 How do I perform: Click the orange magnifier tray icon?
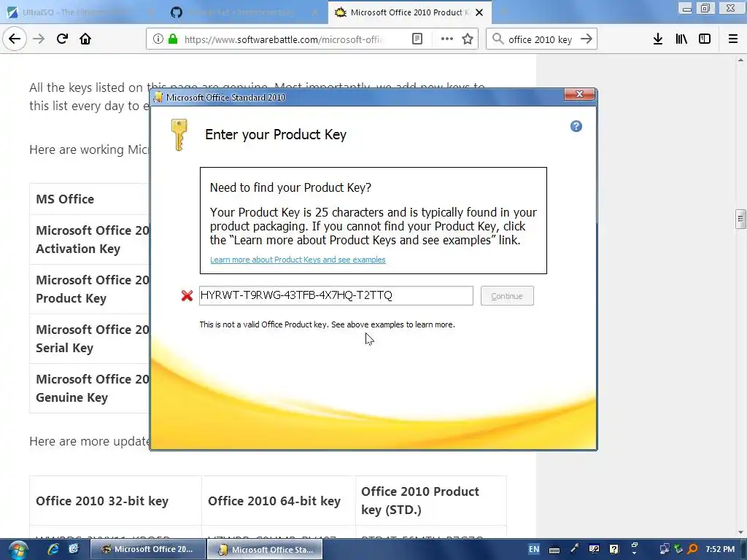[x=692, y=550]
